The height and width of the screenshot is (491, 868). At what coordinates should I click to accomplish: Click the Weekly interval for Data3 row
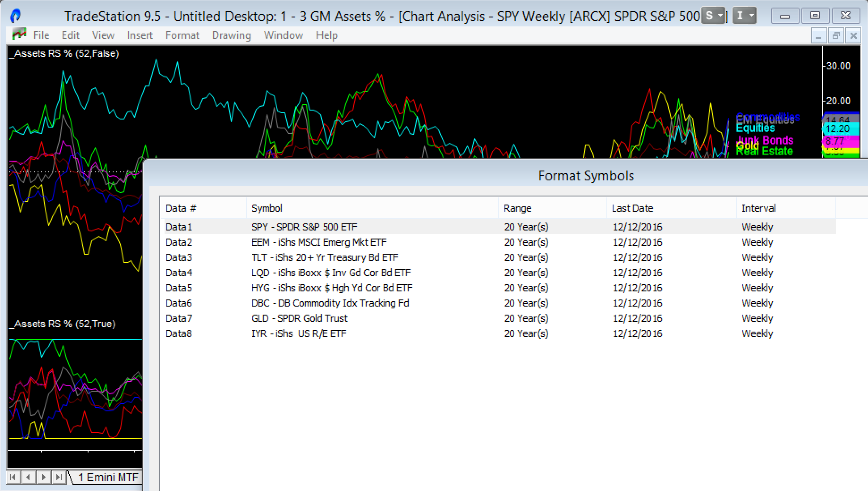click(757, 257)
